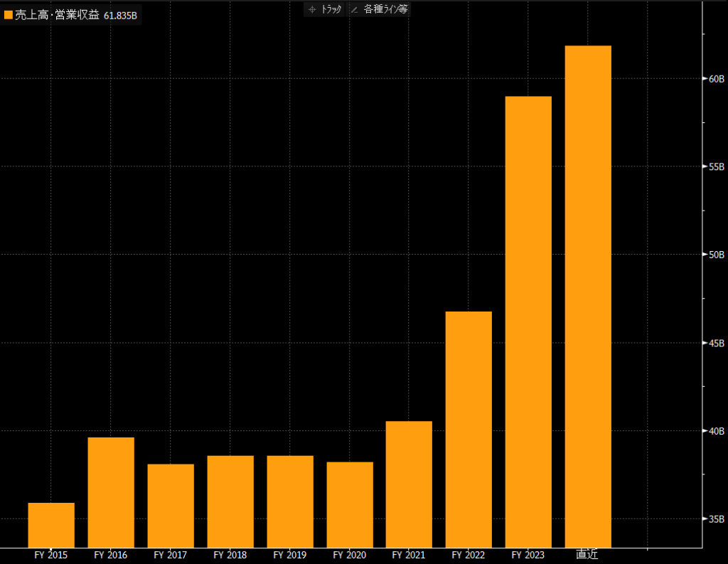Image resolution: width=728 pixels, height=564 pixels.
Task: Click the FY 2019 x-axis label
Action: tap(289, 555)
